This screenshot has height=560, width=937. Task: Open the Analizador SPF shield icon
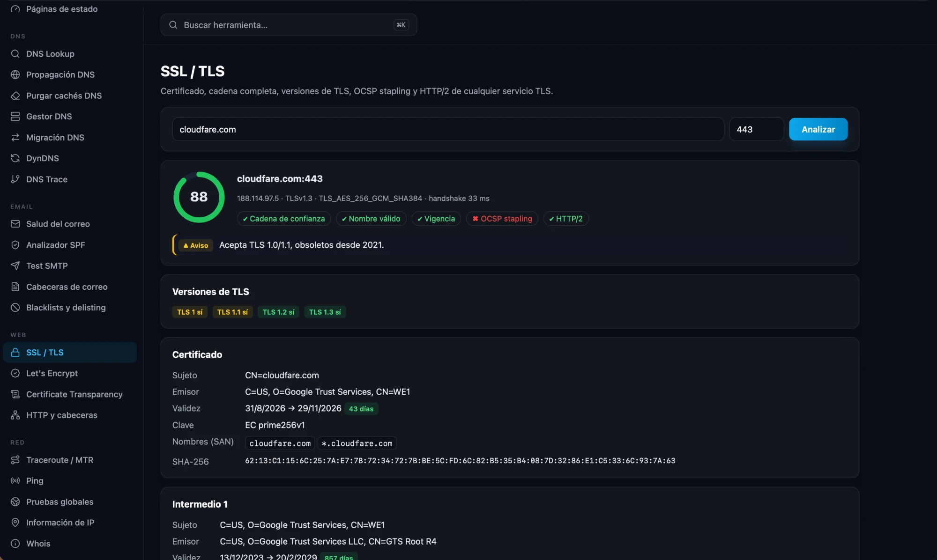coord(15,245)
